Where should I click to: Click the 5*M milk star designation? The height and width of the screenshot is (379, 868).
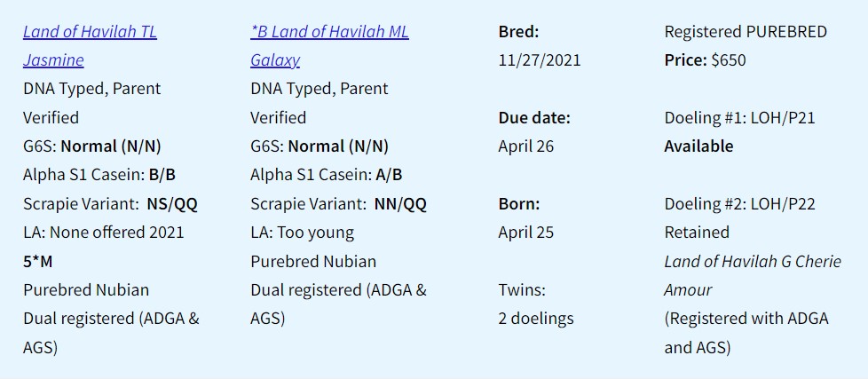coord(37,262)
